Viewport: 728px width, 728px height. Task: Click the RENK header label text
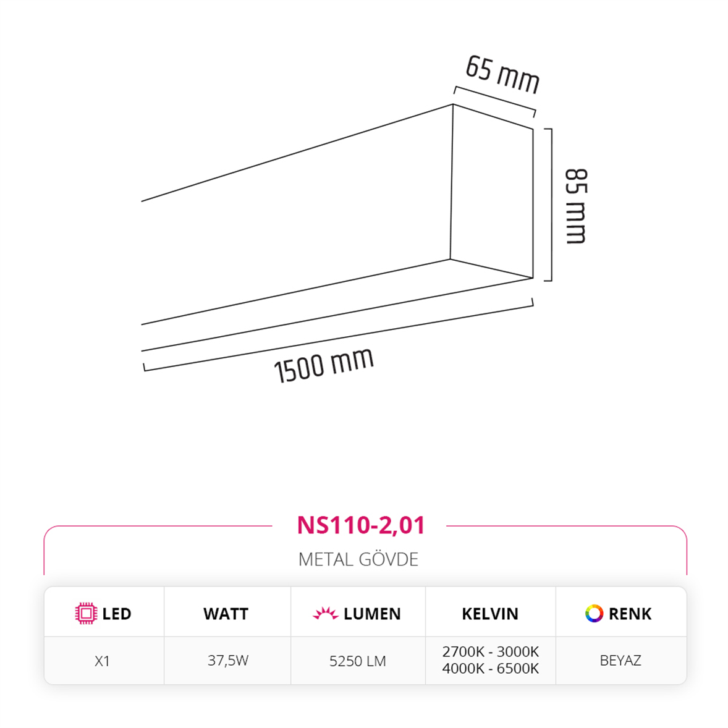click(x=630, y=614)
